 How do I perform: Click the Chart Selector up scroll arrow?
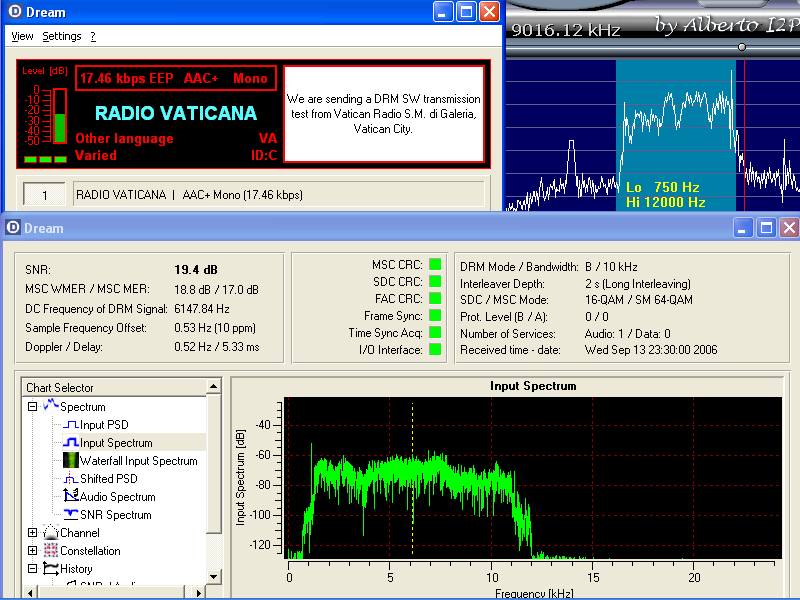(x=214, y=386)
